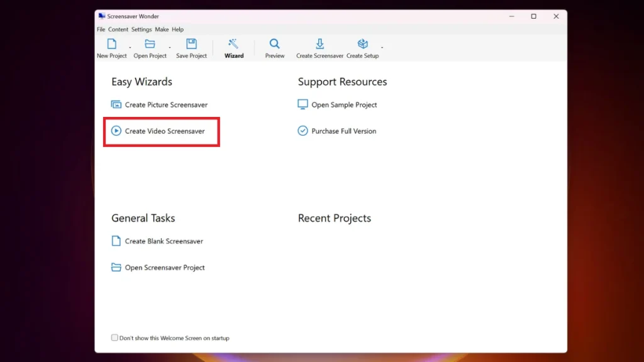Click the Preview magnifier icon

(274, 44)
